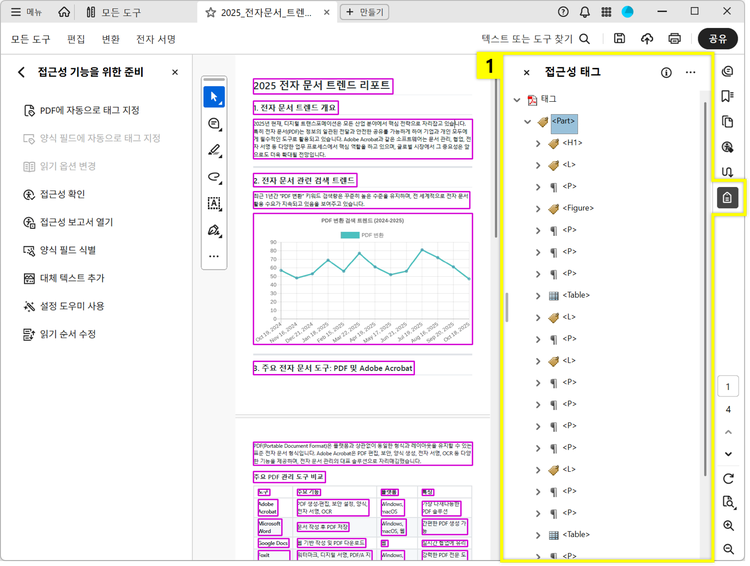Select the freehand draw loop tool
750x566 pixels.
(214, 178)
